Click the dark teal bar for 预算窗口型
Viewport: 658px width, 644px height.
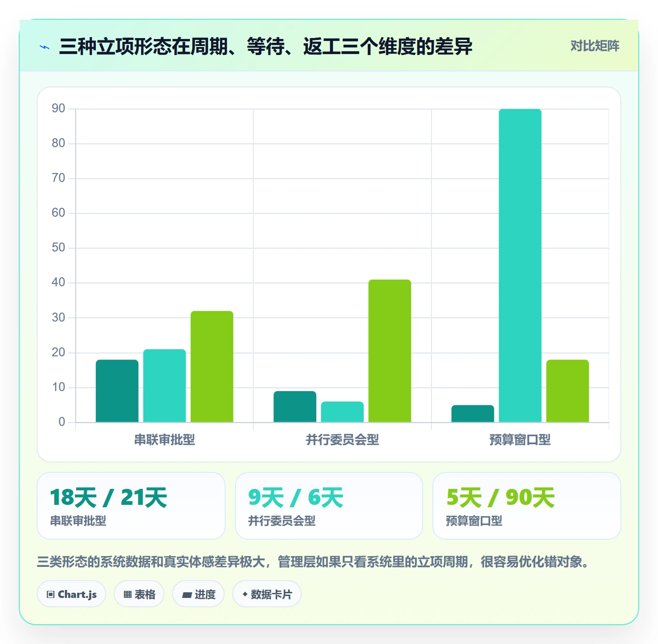pos(473,414)
